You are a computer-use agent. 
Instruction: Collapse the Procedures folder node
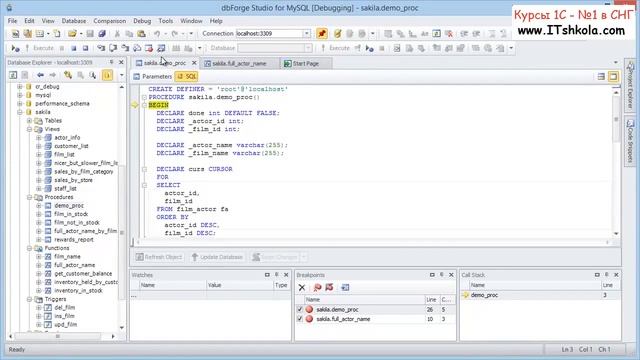[x=29, y=197]
